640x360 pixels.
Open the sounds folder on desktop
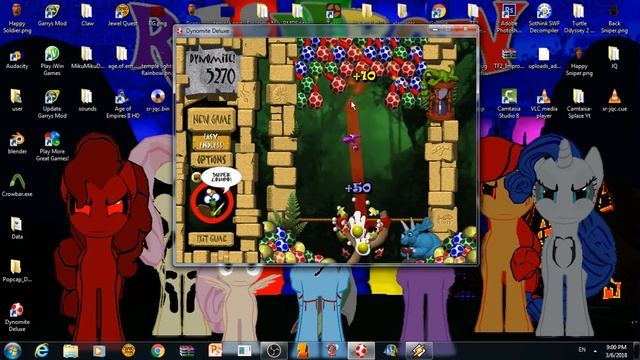tap(87, 100)
